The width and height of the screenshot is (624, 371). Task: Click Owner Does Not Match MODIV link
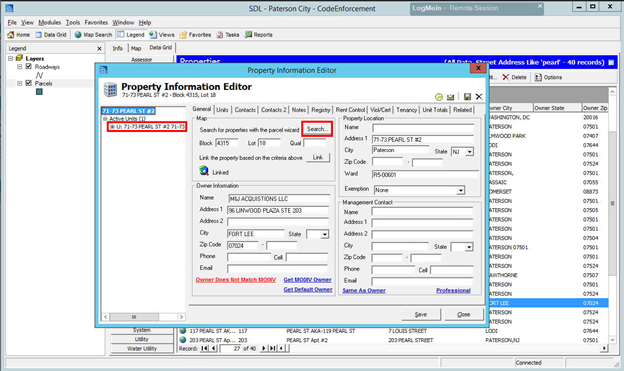click(x=236, y=280)
